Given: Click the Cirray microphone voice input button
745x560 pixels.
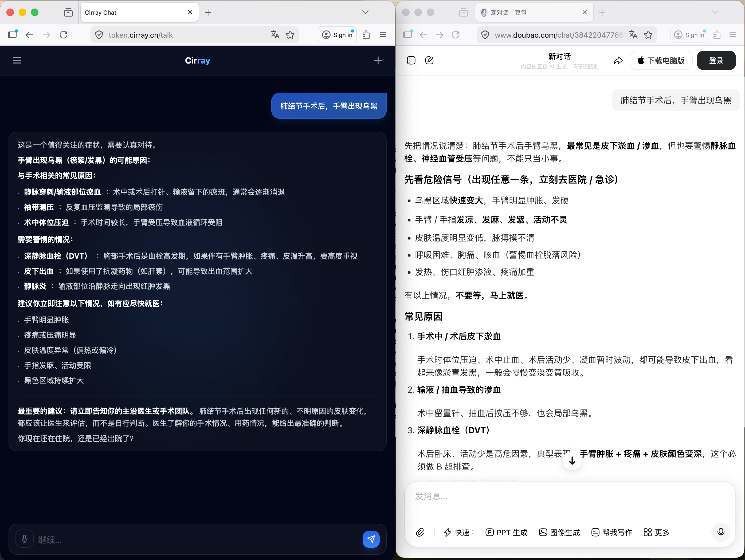Looking at the screenshot, I should pos(25,539).
